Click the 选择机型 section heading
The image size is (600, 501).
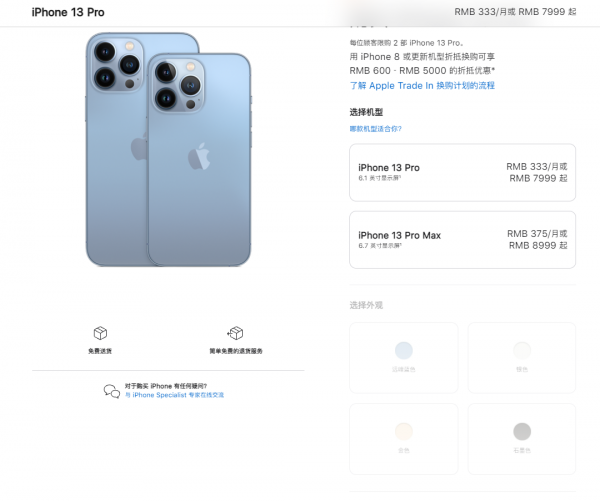(366, 112)
